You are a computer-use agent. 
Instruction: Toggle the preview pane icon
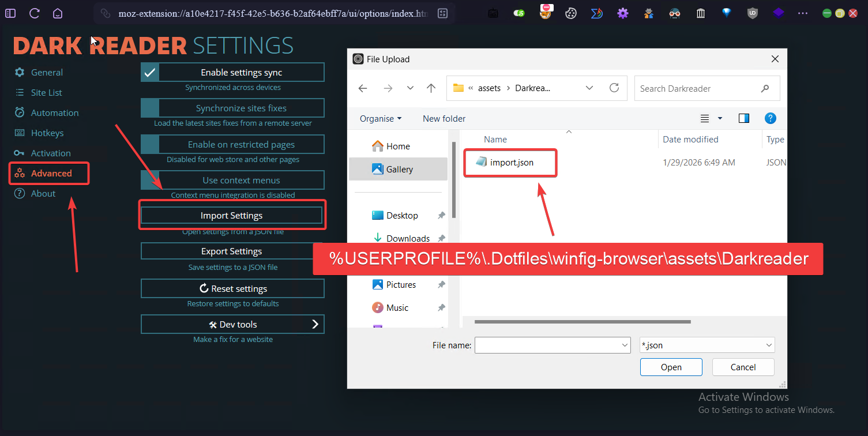coord(743,118)
